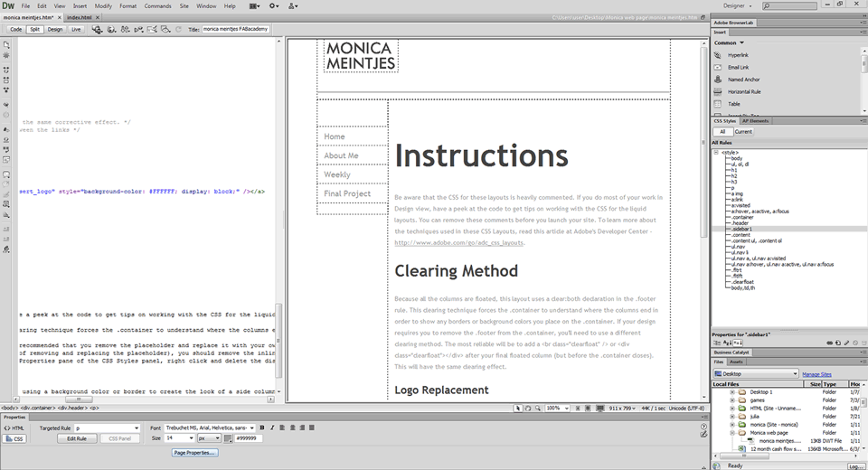
Task: Switch to the index.html document tab
Action: [x=80, y=18]
